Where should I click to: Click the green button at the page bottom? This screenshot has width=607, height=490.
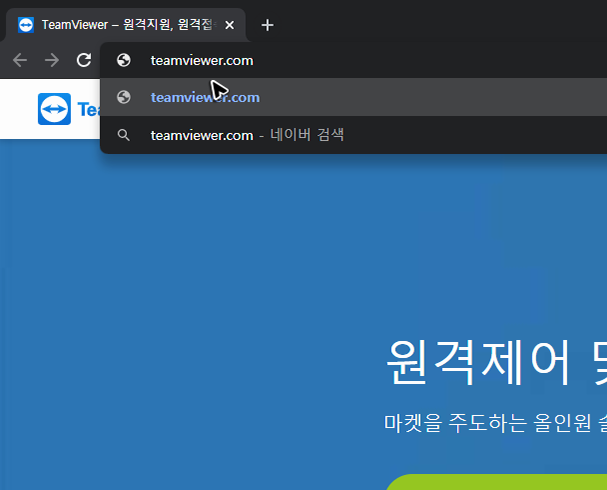coord(496,482)
